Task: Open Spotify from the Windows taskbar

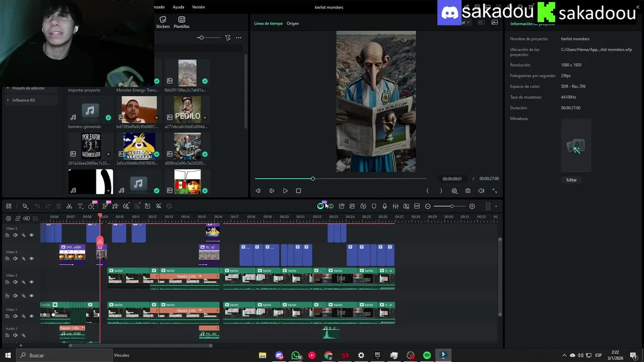Action: coord(427,355)
